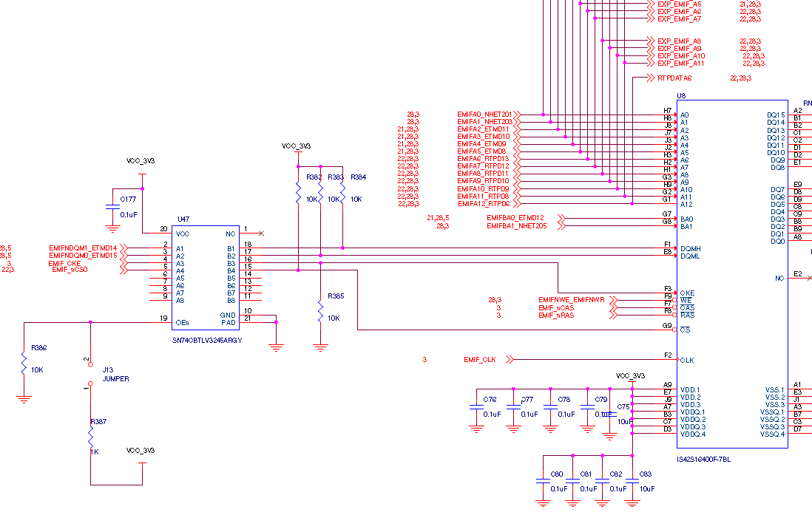Select capacitor C76 label
This screenshot has height=515, width=812.
[x=490, y=400]
